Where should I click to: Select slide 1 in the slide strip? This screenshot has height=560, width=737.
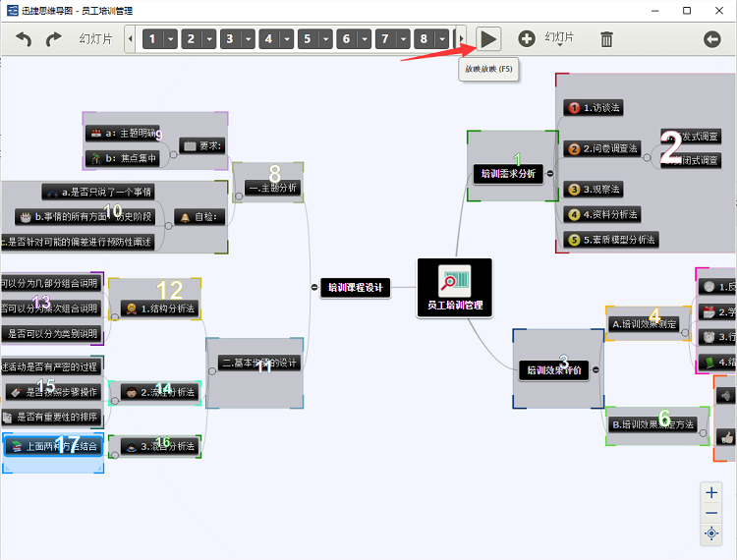152,39
